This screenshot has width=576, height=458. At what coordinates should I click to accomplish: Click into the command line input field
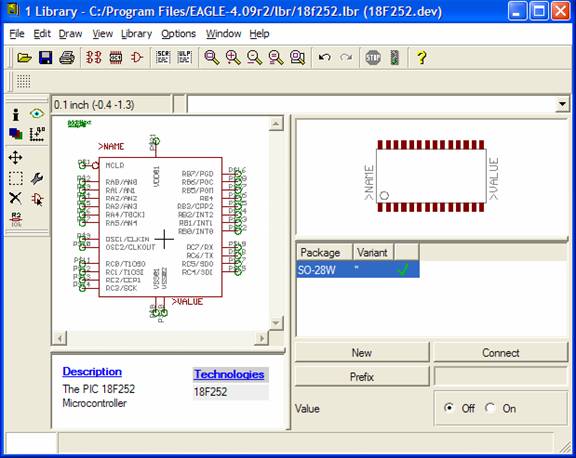[x=372, y=104]
